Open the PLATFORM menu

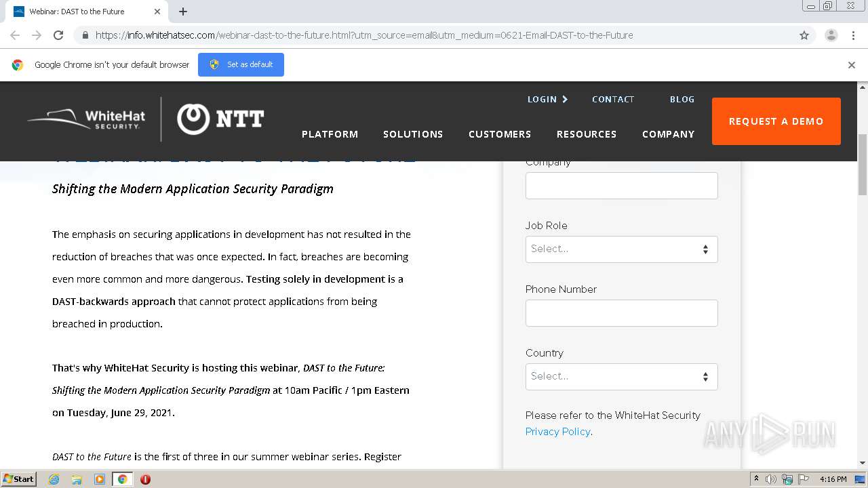[x=330, y=134]
